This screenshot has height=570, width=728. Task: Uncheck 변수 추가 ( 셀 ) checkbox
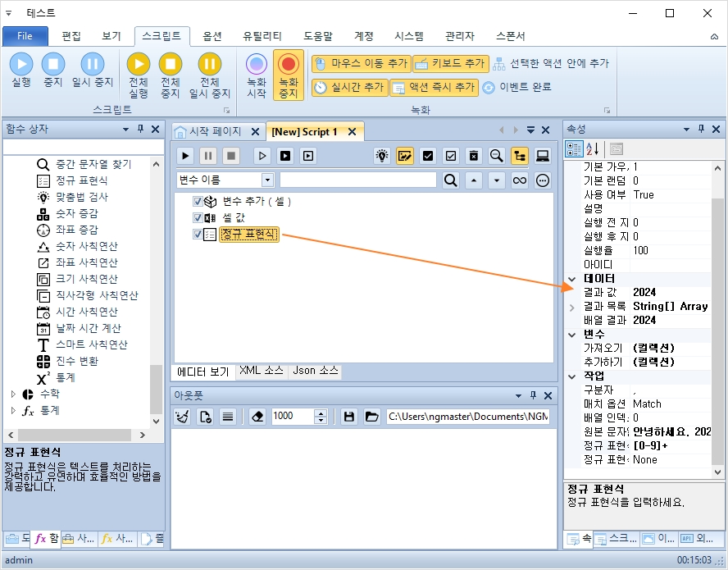(x=198, y=201)
